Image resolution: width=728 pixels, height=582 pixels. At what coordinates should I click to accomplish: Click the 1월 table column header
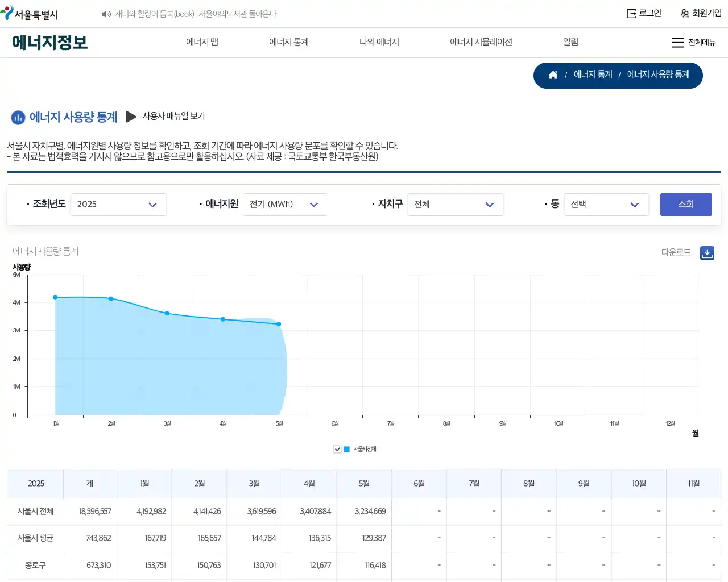pyautogui.click(x=144, y=484)
